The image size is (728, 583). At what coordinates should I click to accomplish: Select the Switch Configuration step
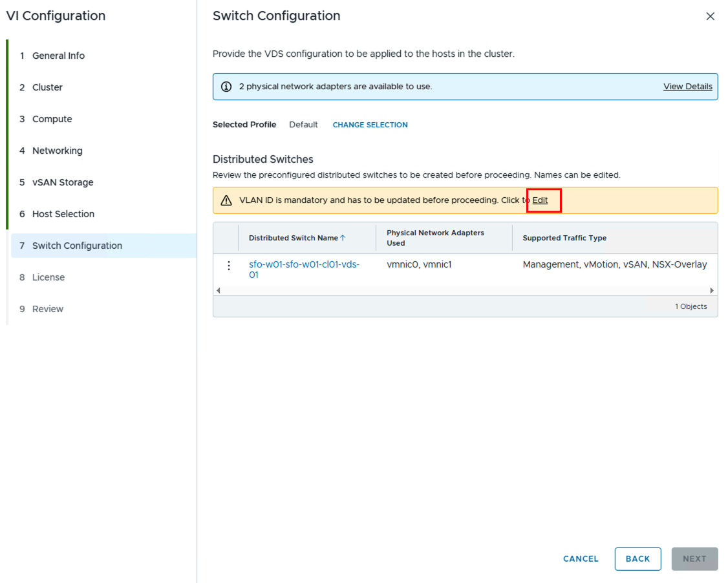(77, 246)
